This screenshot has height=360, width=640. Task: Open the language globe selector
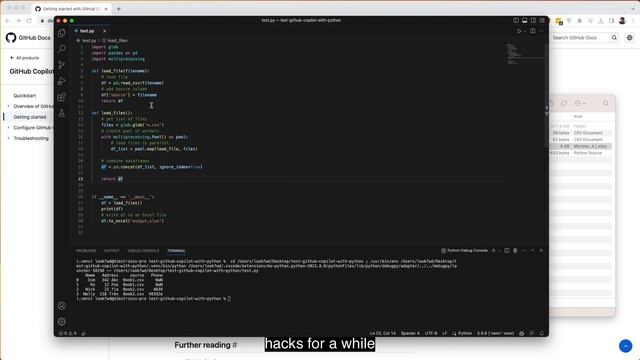[630, 38]
